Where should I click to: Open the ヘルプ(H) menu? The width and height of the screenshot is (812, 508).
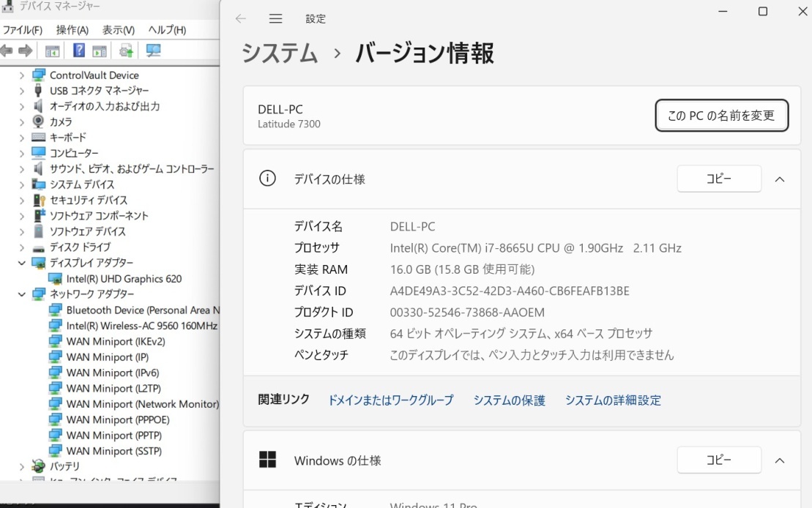point(167,30)
